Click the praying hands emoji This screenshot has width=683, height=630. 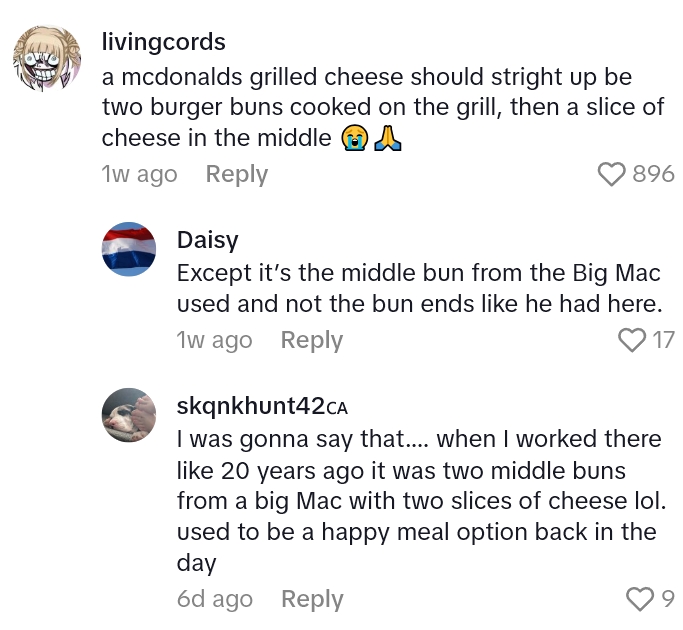pos(387,138)
